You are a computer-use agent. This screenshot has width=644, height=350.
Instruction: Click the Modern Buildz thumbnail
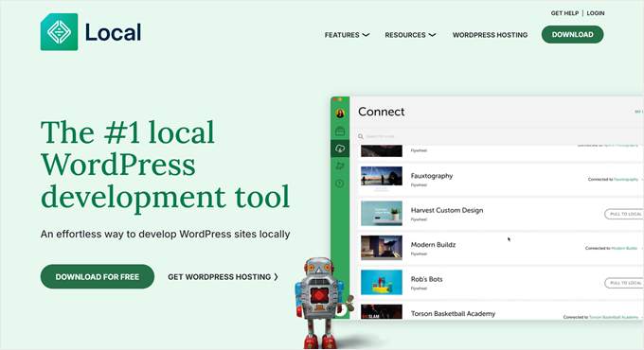[x=382, y=248]
